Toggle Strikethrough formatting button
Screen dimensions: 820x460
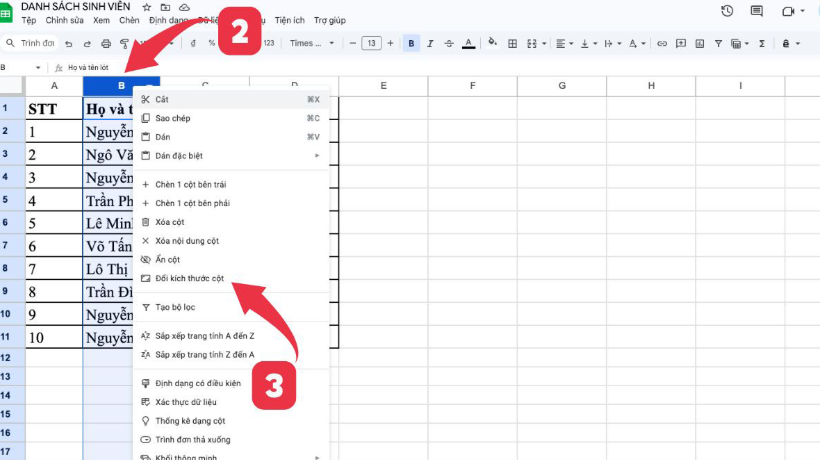[449, 44]
